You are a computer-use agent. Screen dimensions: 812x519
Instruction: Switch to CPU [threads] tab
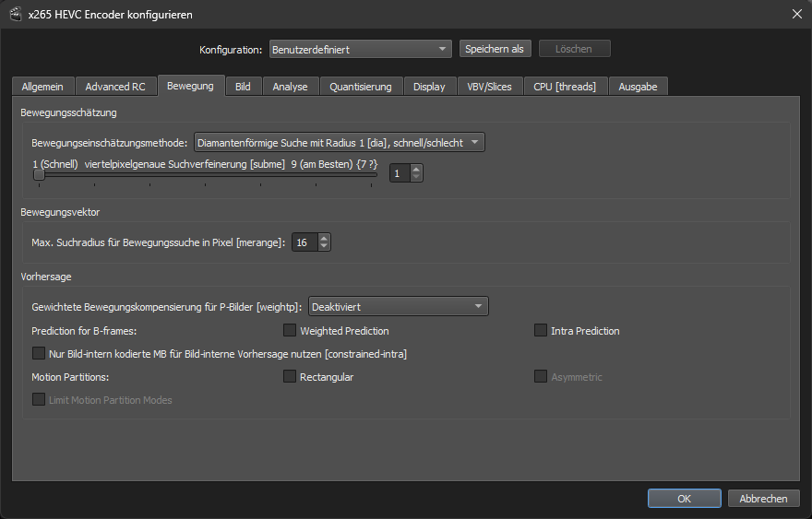coord(565,87)
